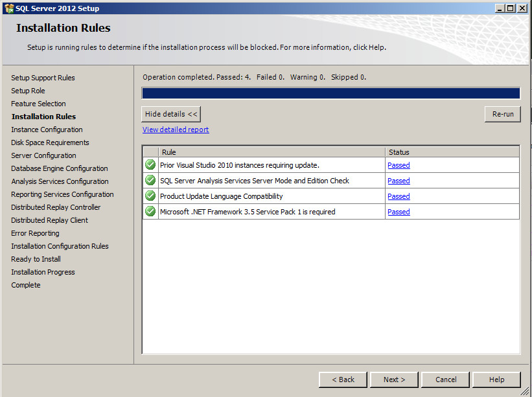This screenshot has height=397, width=532.
Task: Open the View detailed report link
Action: (x=176, y=130)
